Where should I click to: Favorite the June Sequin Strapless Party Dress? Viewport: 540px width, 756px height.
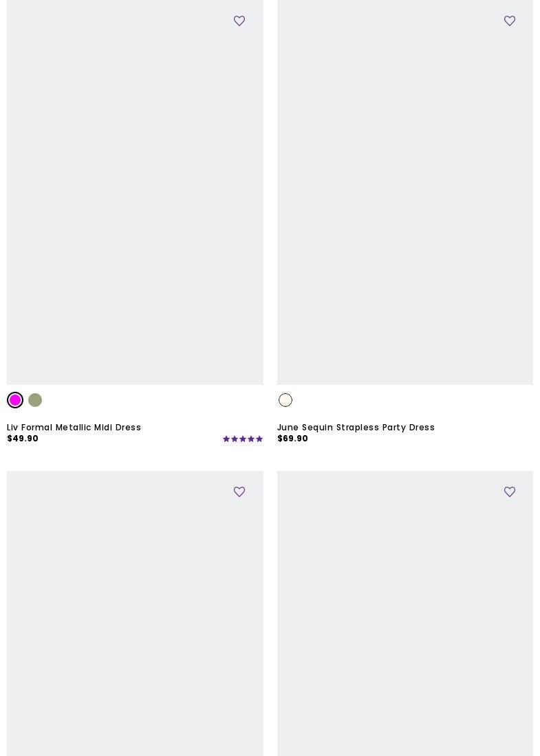click(509, 21)
